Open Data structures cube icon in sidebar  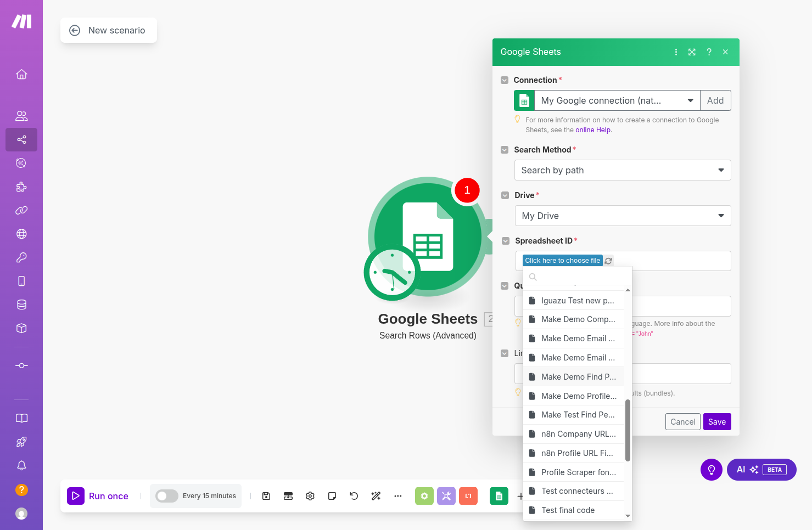coord(21,328)
